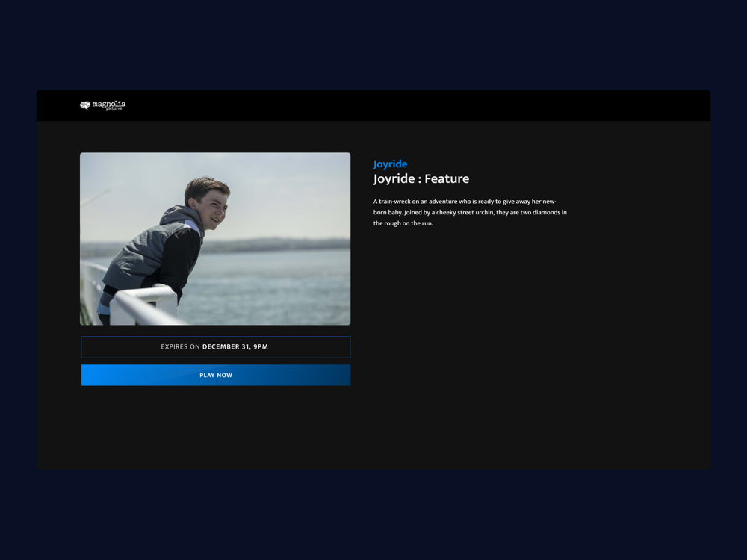Screen dimensions: 747x560
Task: Select the "Joyride : Feature" heading
Action: (x=421, y=179)
